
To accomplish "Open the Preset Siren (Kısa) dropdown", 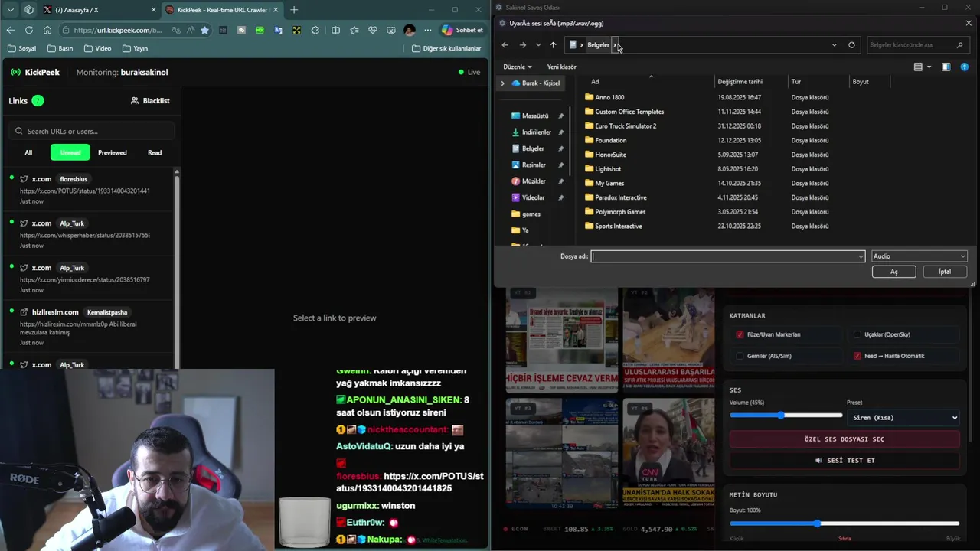I will point(903,418).
